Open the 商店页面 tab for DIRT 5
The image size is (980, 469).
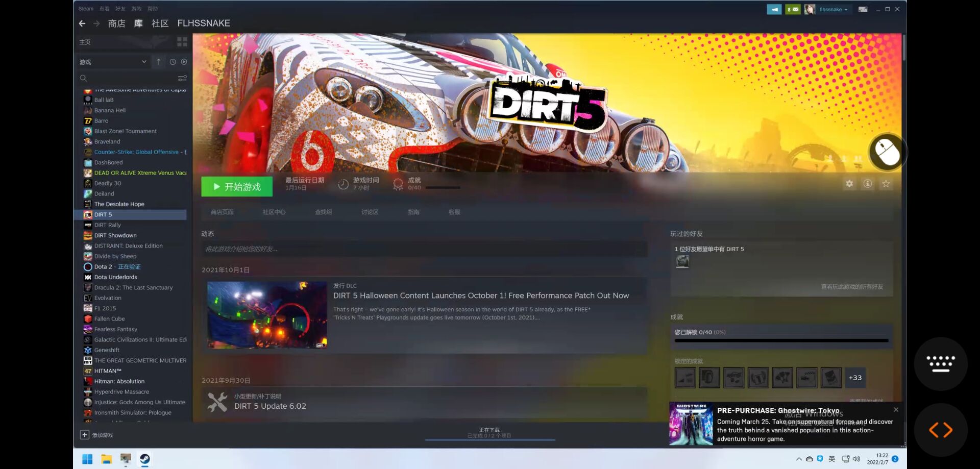tap(222, 212)
